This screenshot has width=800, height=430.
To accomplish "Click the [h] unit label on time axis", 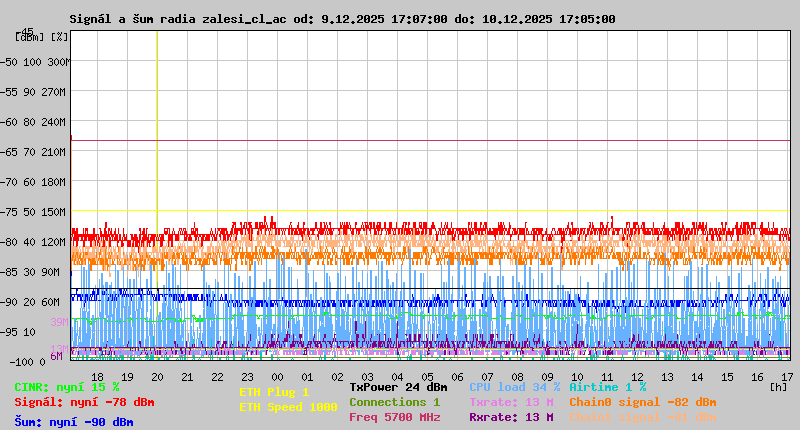I will pos(779,386).
